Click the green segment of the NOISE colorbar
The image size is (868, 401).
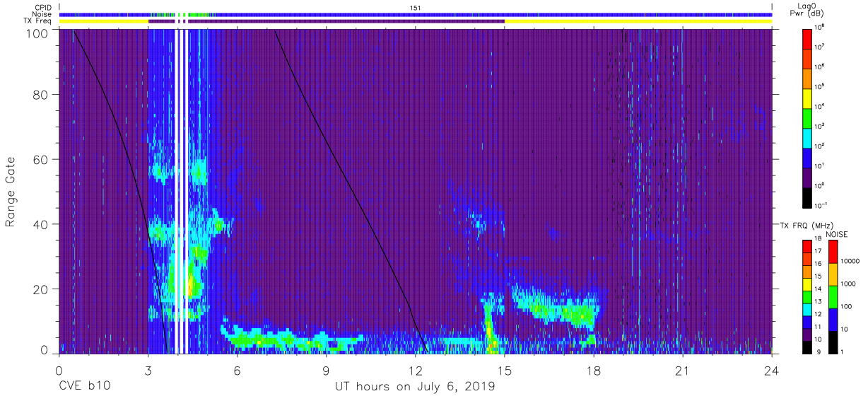[x=833, y=296]
